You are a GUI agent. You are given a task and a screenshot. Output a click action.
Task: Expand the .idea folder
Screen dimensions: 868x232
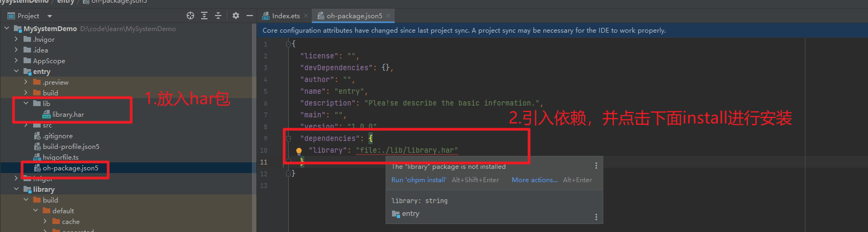(16, 50)
